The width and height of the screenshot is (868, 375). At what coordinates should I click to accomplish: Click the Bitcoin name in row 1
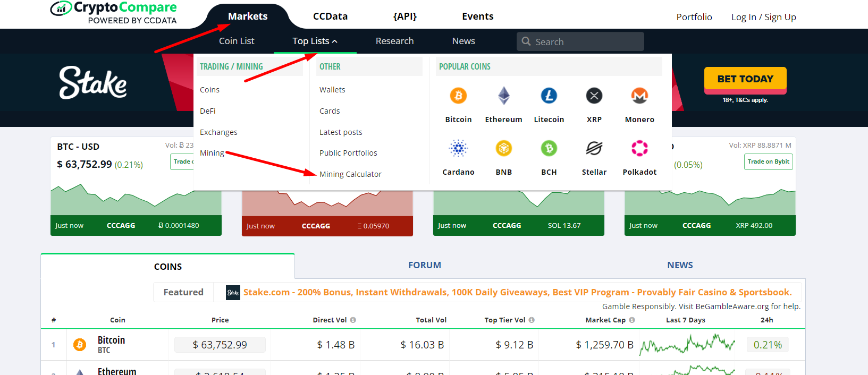(111, 340)
